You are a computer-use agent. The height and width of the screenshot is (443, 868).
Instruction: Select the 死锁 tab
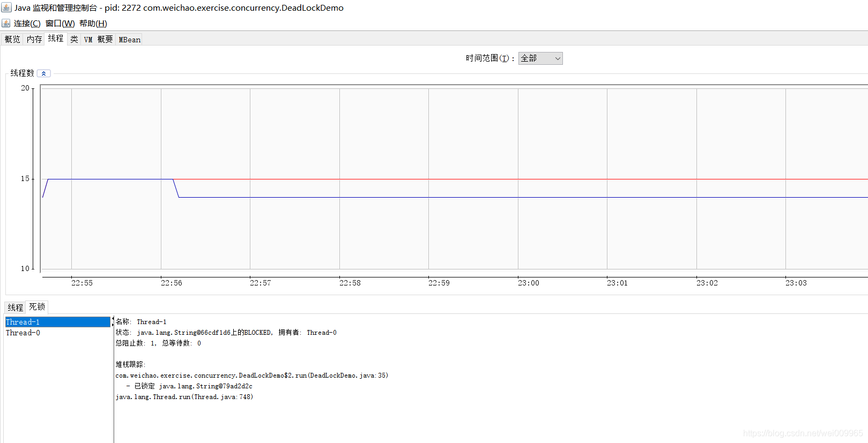pos(37,307)
